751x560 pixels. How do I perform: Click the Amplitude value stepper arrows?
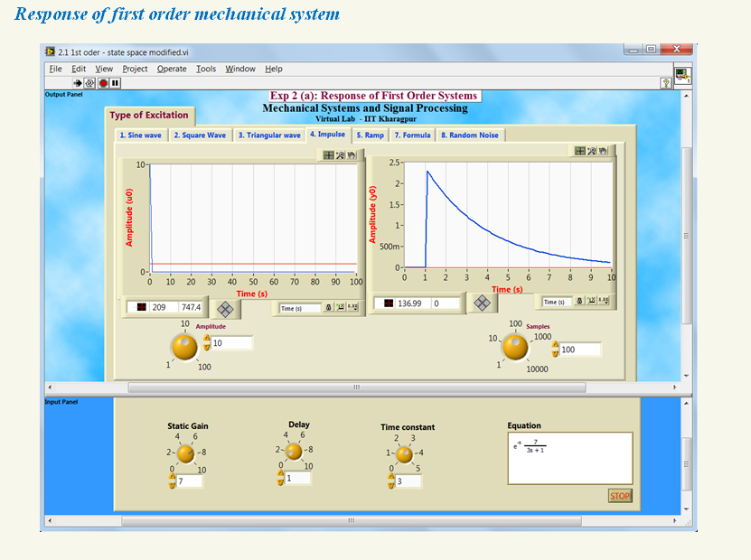click(206, 343)
